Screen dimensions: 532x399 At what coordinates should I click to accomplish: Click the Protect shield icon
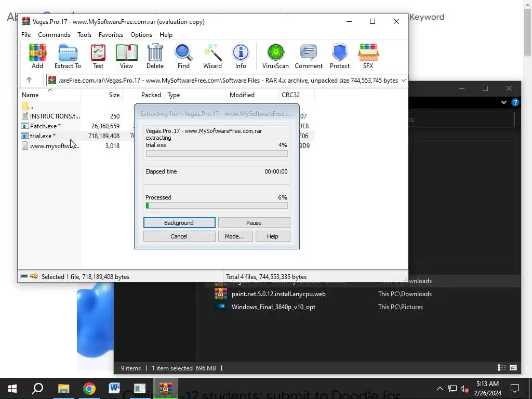(x=340, y=56)
